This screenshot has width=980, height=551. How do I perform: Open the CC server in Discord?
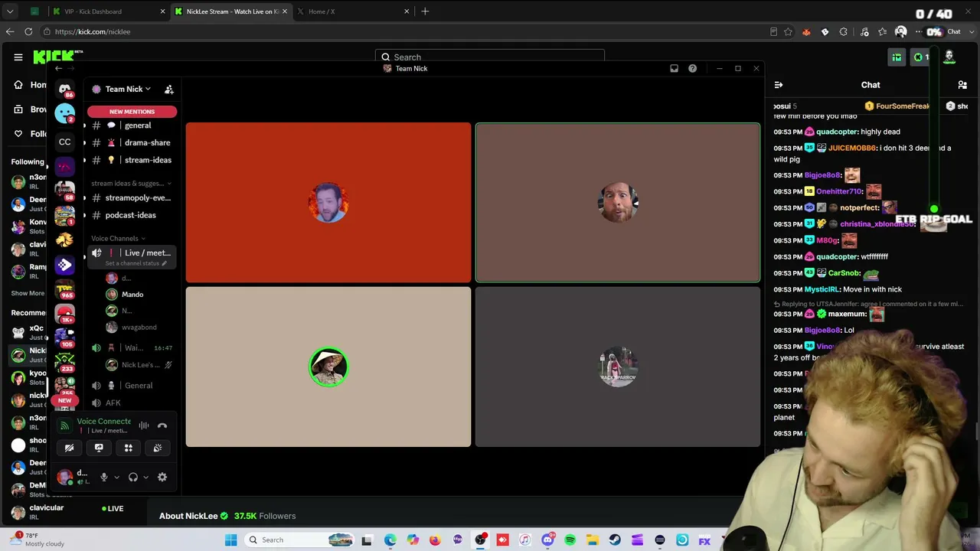point(65,142)
